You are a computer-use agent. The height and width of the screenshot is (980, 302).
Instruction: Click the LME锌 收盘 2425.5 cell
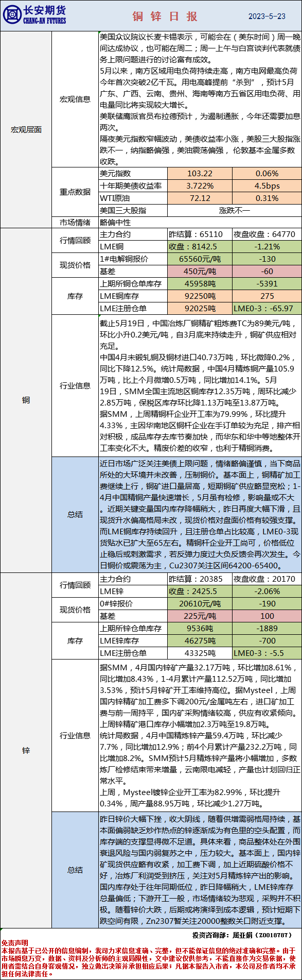click(x=200, y=592)
